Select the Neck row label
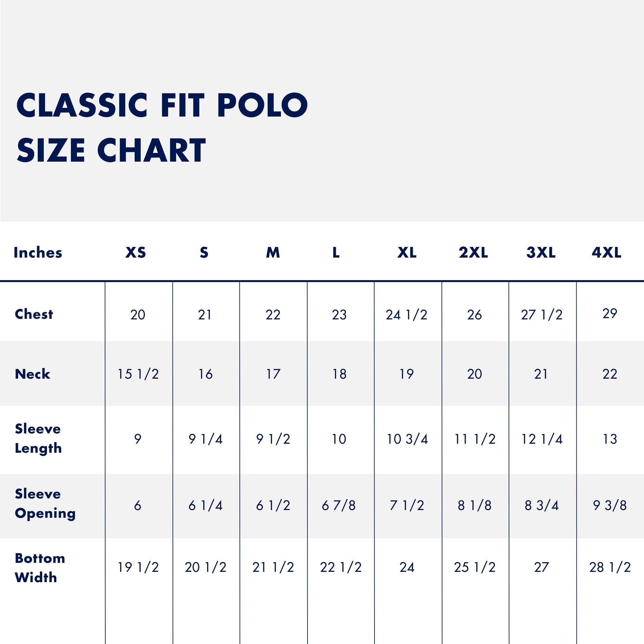The image size is (644, 644). (33, 374)
